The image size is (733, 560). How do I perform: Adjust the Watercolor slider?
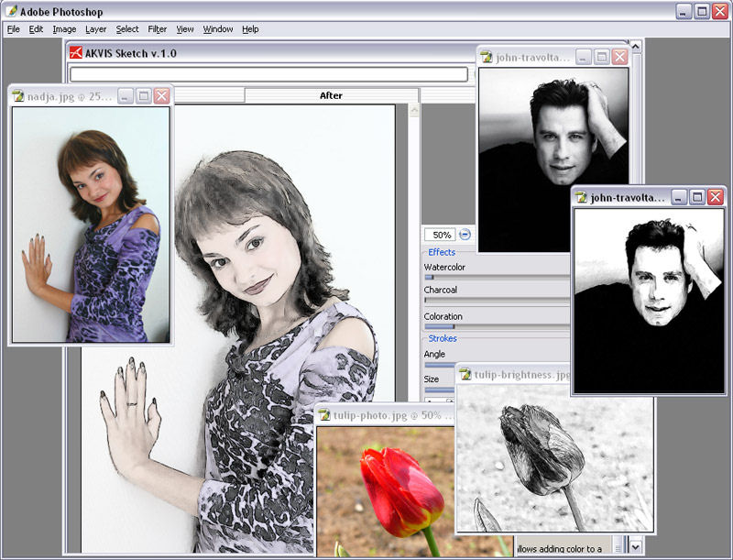pos(497,277)
